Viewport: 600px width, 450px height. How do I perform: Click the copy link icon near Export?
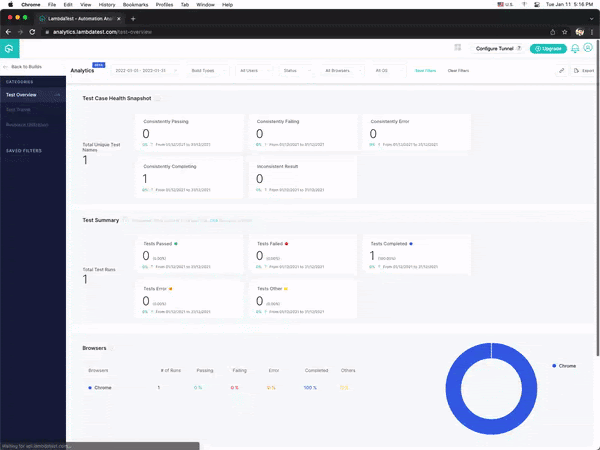click(562, 71)
